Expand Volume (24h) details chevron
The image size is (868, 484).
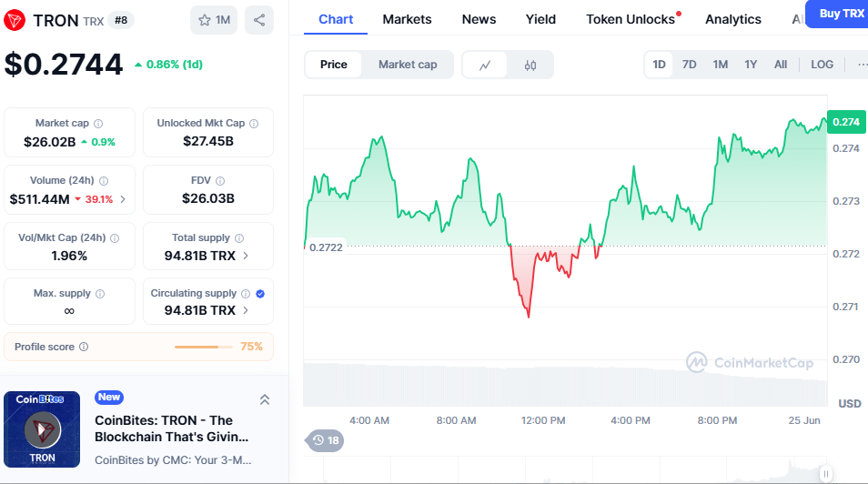(123, 199)
